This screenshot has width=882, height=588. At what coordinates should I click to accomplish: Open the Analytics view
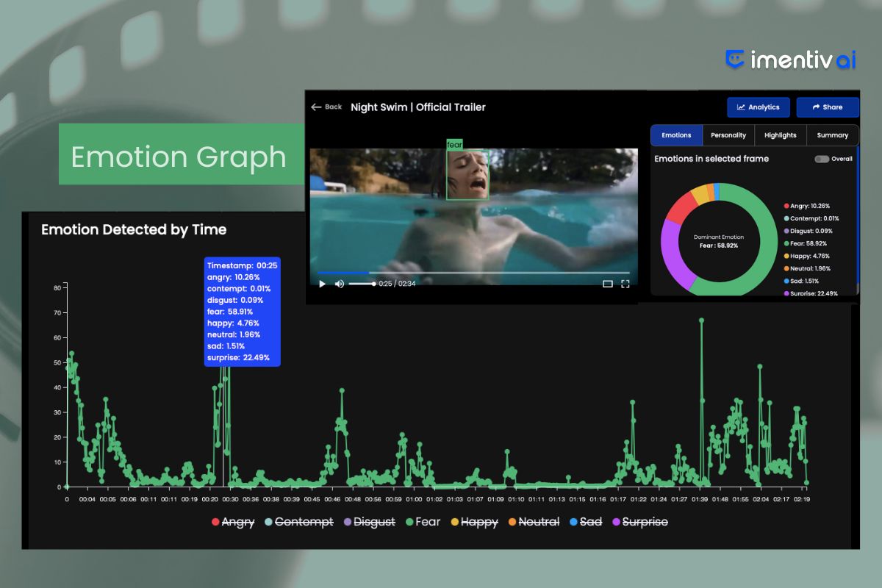point(759,107)
